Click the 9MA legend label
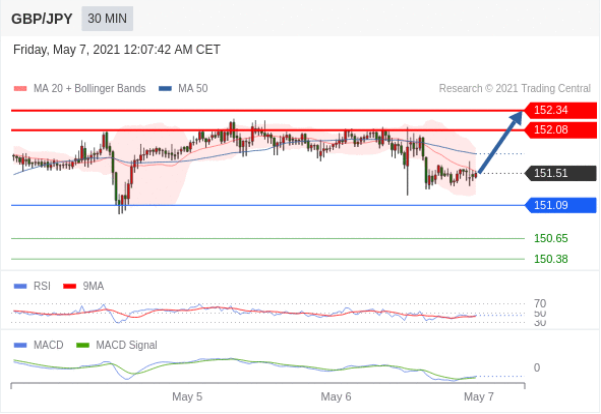The width and height of the screenshot is (601, 414). coord(93,286)
